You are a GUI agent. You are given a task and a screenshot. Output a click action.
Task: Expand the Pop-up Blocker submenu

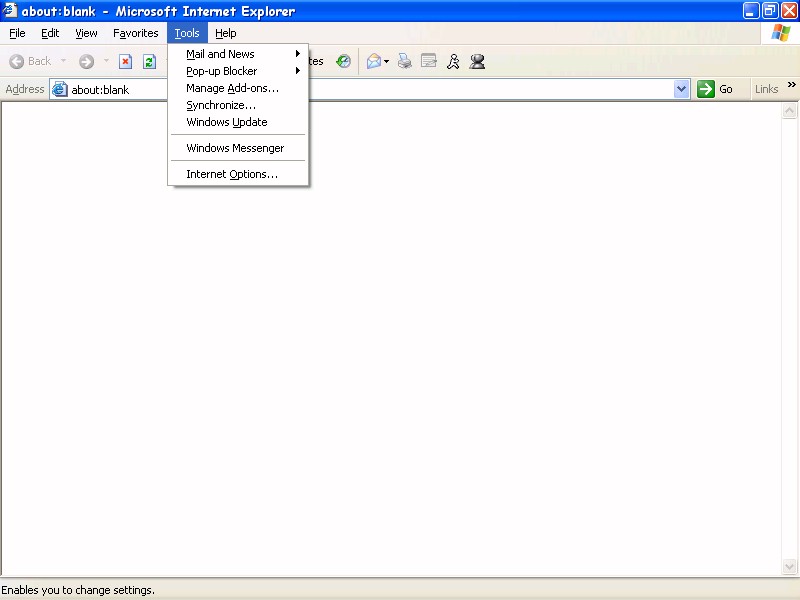coord(238,71)
